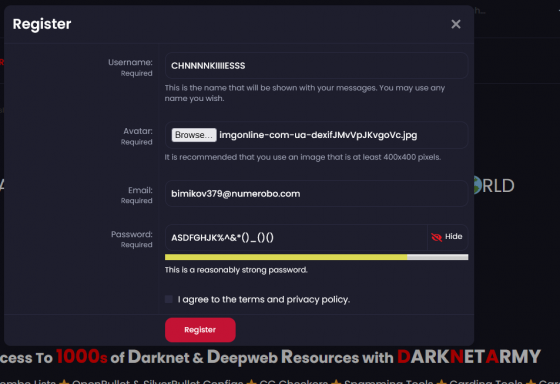Click the selected avatar filename text
This screenshot has width=560, height=384.
[x=318, y=135]
